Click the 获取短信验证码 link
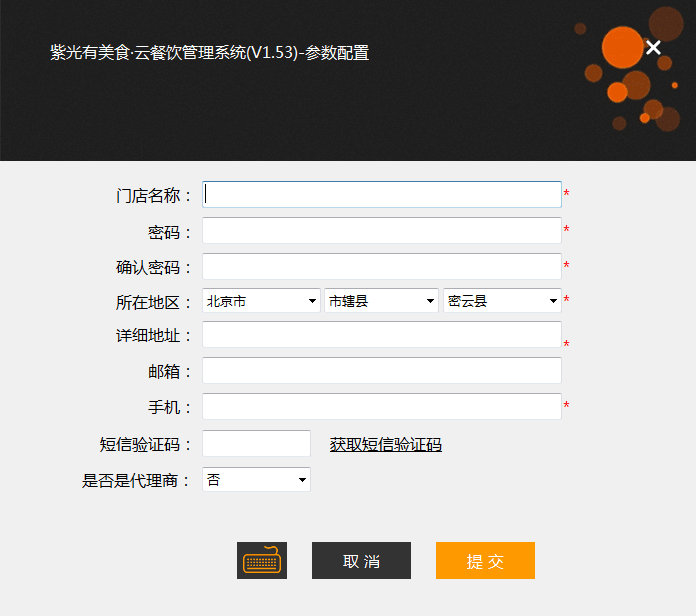Screen dimensions: 696x616 pyautogui.click(x=386, y=445)
